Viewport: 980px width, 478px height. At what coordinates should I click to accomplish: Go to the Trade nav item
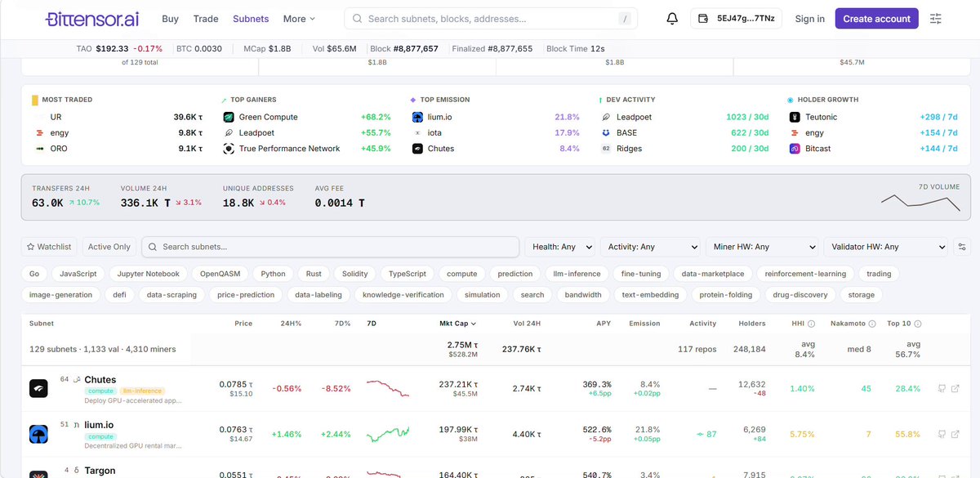pos(206,18)
